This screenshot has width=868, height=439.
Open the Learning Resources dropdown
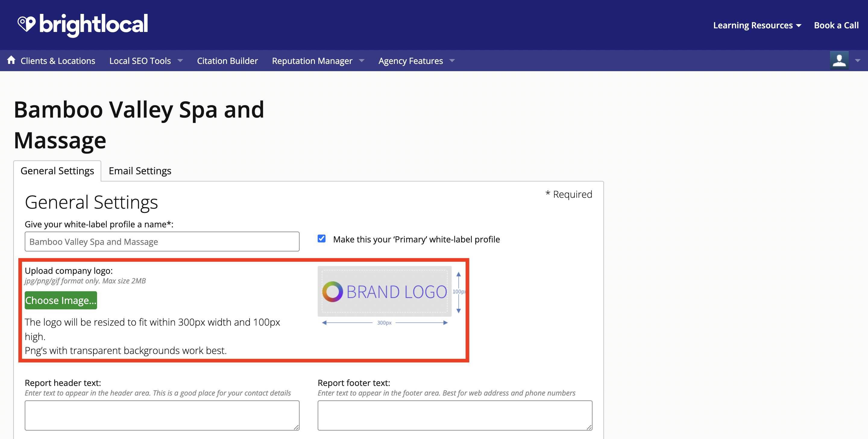pyautogui.click(x=757, y=25)
